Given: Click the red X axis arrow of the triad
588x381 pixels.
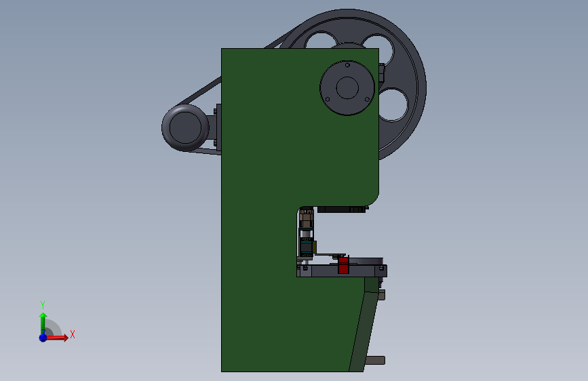Looking at the screenshot, I should 57,338.
